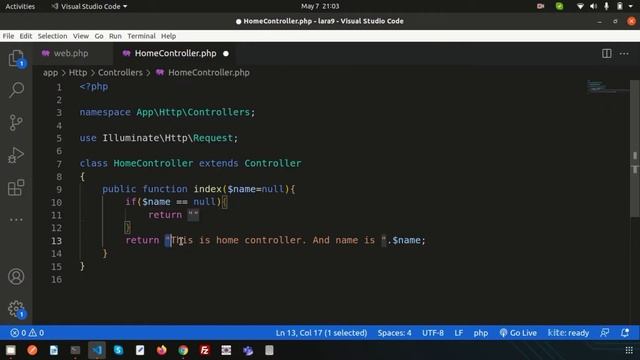The height and width of the screenshot is (360, 640).
Task: Click the green tray app indicator
Action: (x=560, y=6)
